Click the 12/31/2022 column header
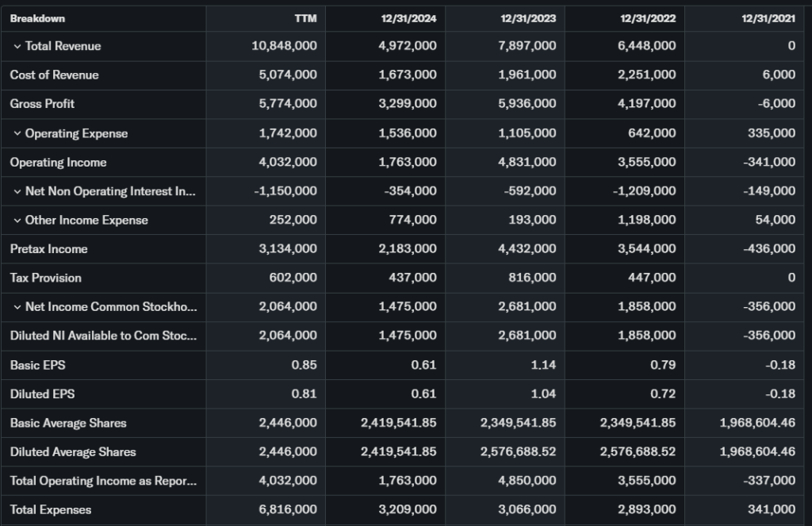The image size is (812, 526). [648, 18]
